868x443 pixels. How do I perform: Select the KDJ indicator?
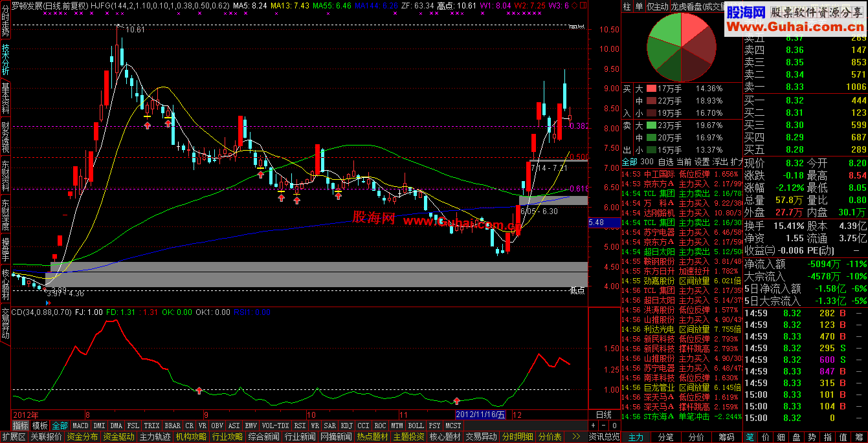347,426
